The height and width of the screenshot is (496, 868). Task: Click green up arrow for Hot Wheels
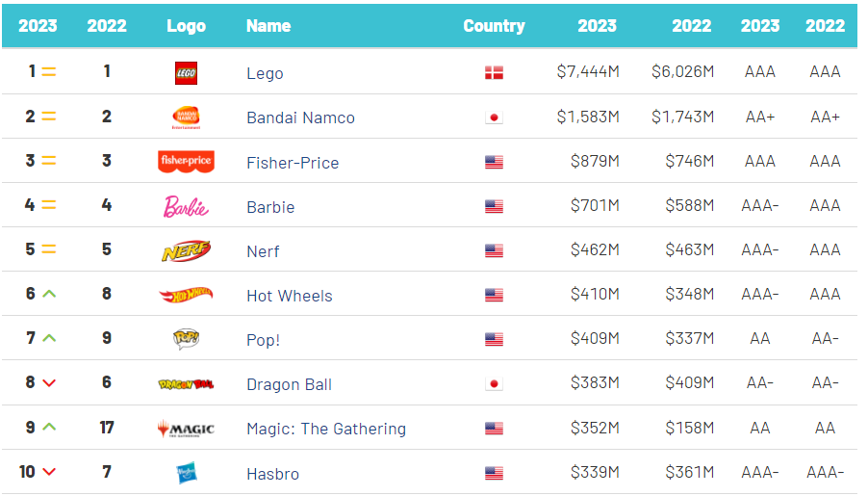(49, 295)
